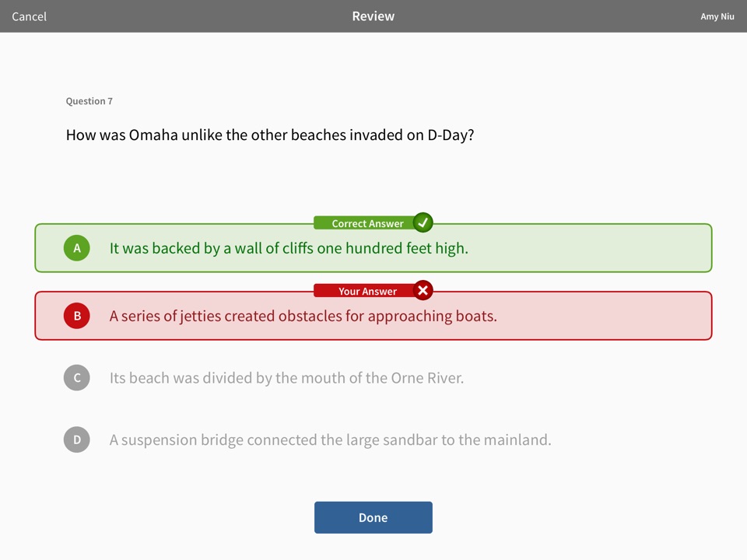The image size is (747, 560).
Task: Tap Cancel in the top bar
Action: point(29,16)
